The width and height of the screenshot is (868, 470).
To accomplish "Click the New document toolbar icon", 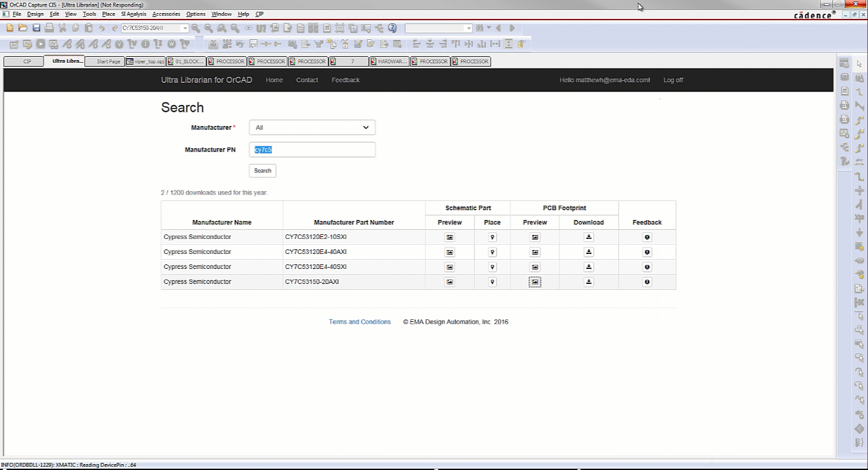I will pos(10,28).
